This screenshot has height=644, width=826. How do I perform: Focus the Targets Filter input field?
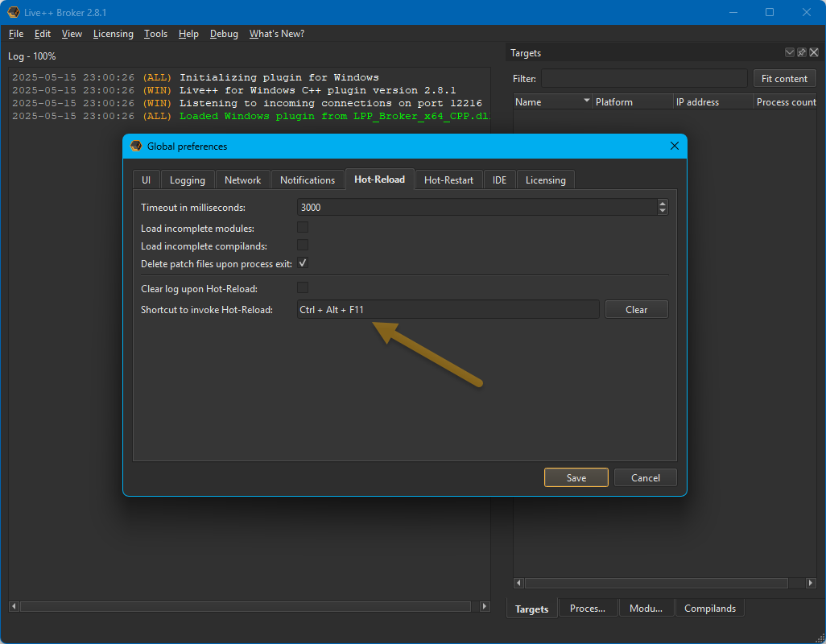644,78
